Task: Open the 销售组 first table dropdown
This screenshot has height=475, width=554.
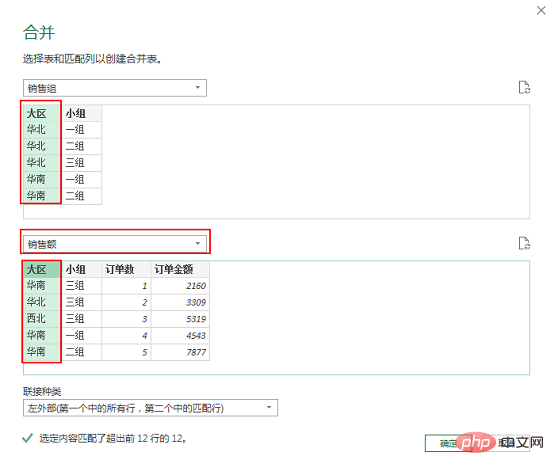Action: pos(115,88)
